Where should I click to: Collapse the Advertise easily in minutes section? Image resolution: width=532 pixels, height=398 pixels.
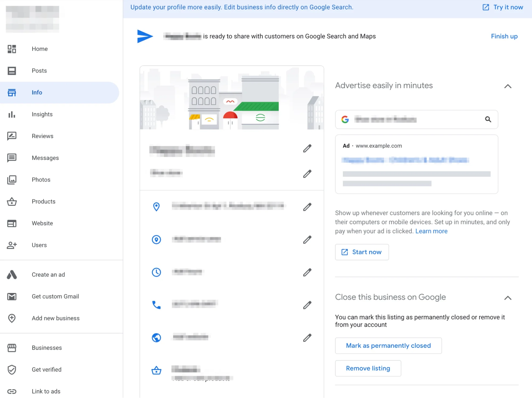(x=508, y=86)
